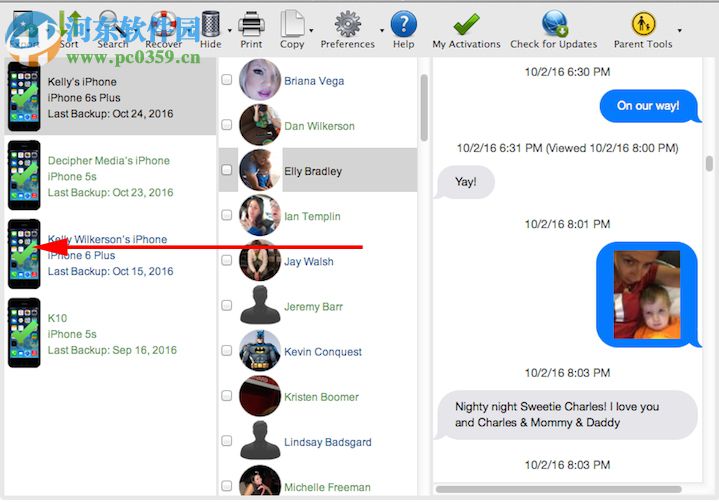The width and height of the screenshot is (719, 502).
Task: Check the Briana Vega checkbox
Action: (227, 80)
